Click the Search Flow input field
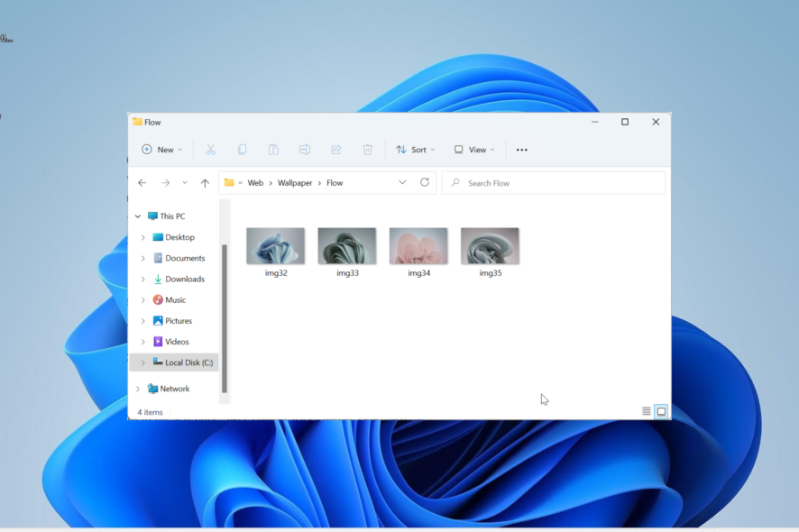Image resolution: width=799 pixels, height=532 pixels. point(554,183)
